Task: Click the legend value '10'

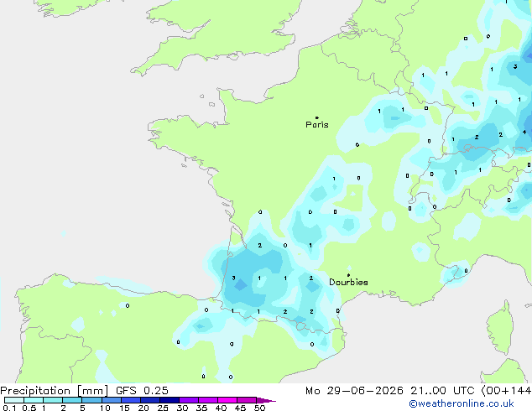Action: tap(105, 408)
